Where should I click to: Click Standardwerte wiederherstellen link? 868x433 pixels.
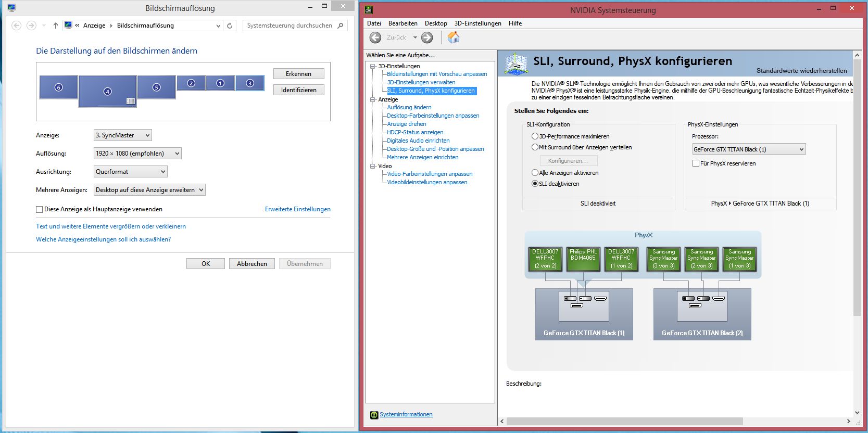(x=802, y=71)
